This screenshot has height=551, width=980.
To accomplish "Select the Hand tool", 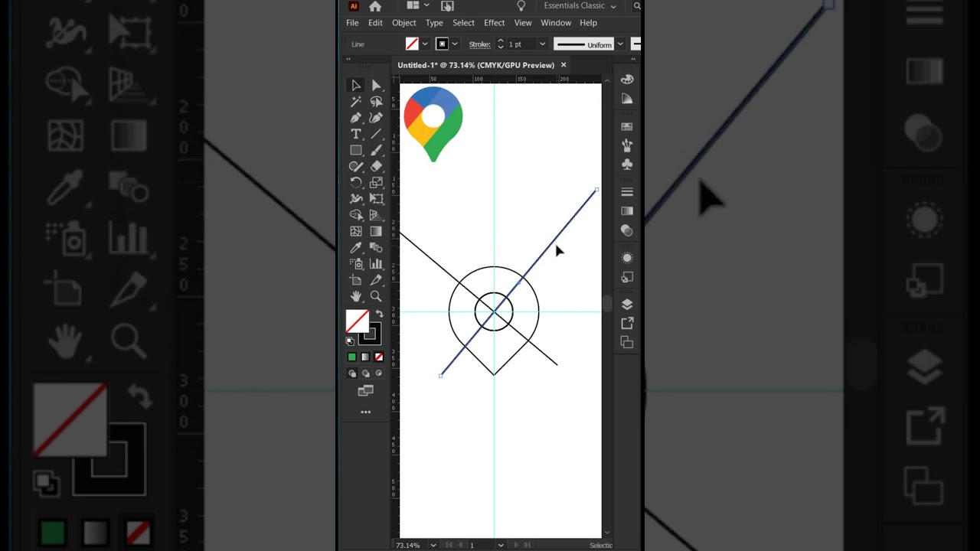I will pos(356,296).
